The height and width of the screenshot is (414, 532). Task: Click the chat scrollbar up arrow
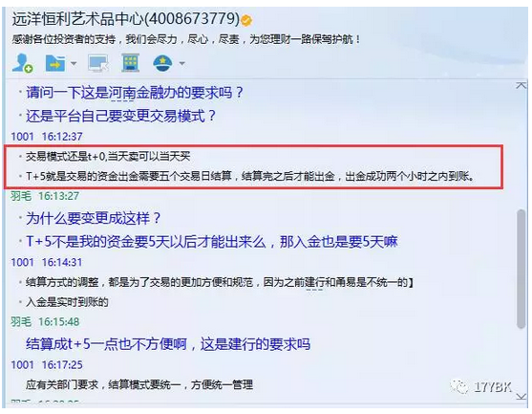tap(521, 85)
